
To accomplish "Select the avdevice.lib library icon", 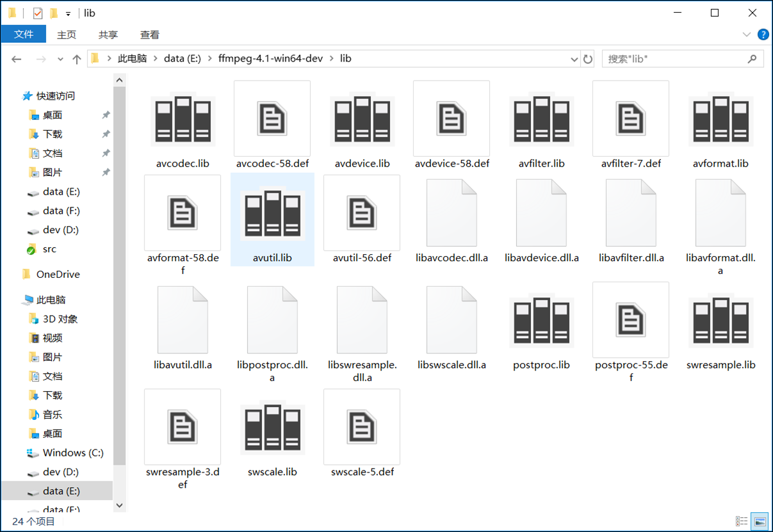I will point(362,120).
